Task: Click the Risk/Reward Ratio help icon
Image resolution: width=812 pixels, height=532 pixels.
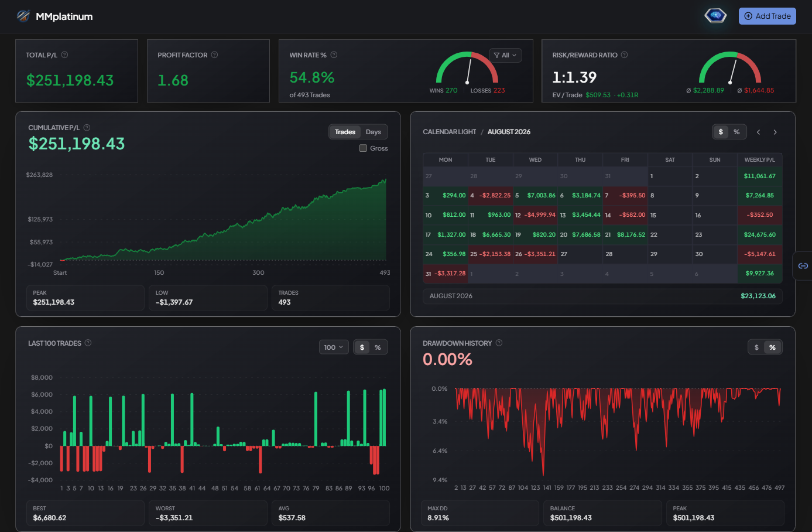Action: click(x=624, y=55)
